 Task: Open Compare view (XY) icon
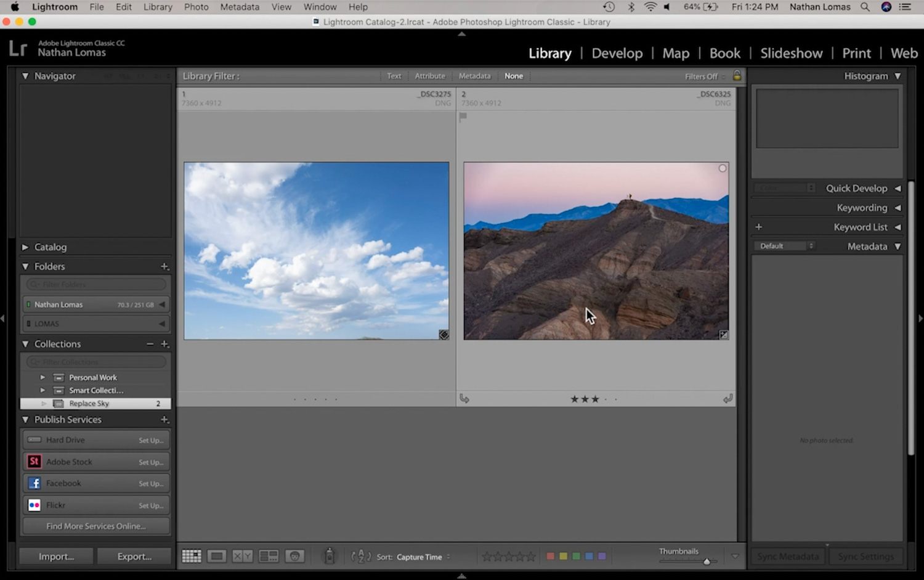(x=243, y=557)
